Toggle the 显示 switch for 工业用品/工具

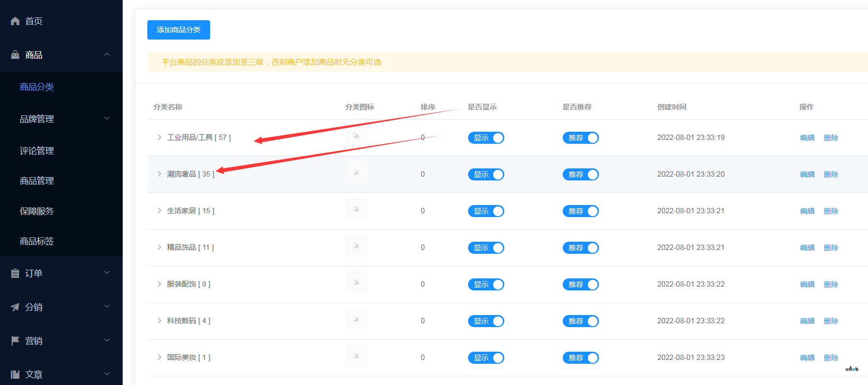486,138
